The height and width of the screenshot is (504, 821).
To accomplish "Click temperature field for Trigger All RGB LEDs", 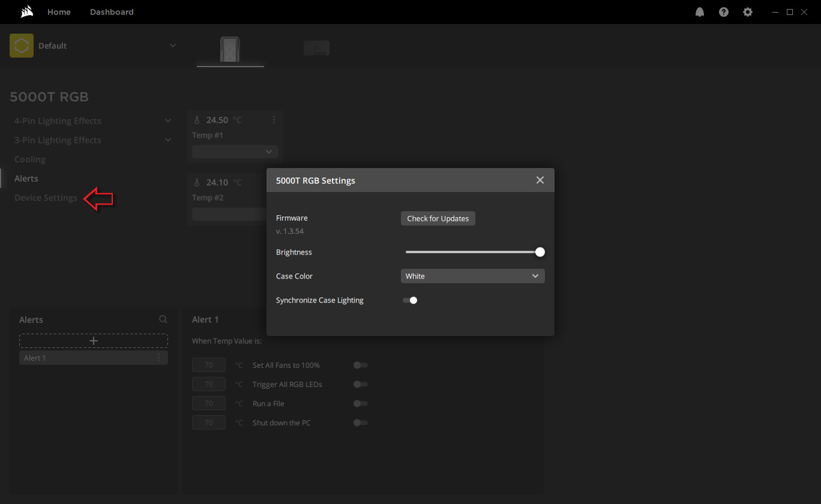I will tap(209, 384).
